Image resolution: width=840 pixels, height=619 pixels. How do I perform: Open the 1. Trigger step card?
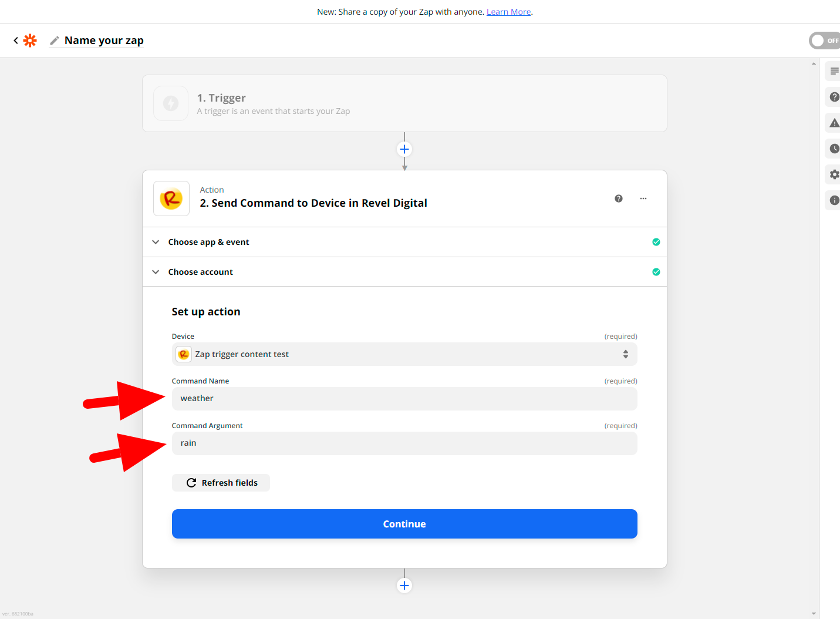[404, 103]
